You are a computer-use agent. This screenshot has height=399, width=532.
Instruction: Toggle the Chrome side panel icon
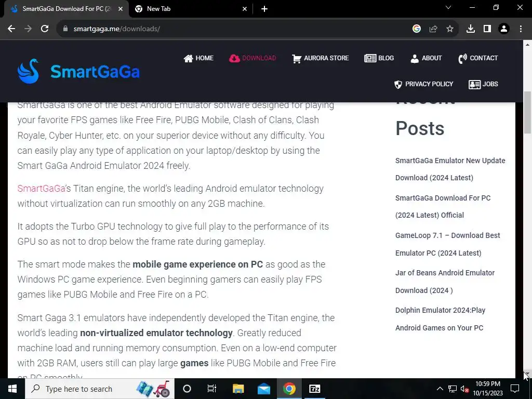coord(487,29)
